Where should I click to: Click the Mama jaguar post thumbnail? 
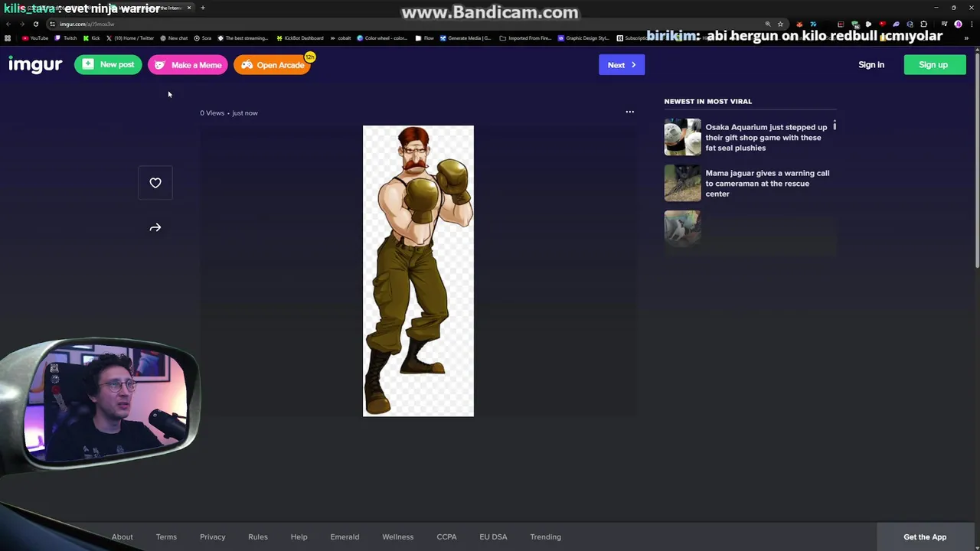tap(682, 183)
